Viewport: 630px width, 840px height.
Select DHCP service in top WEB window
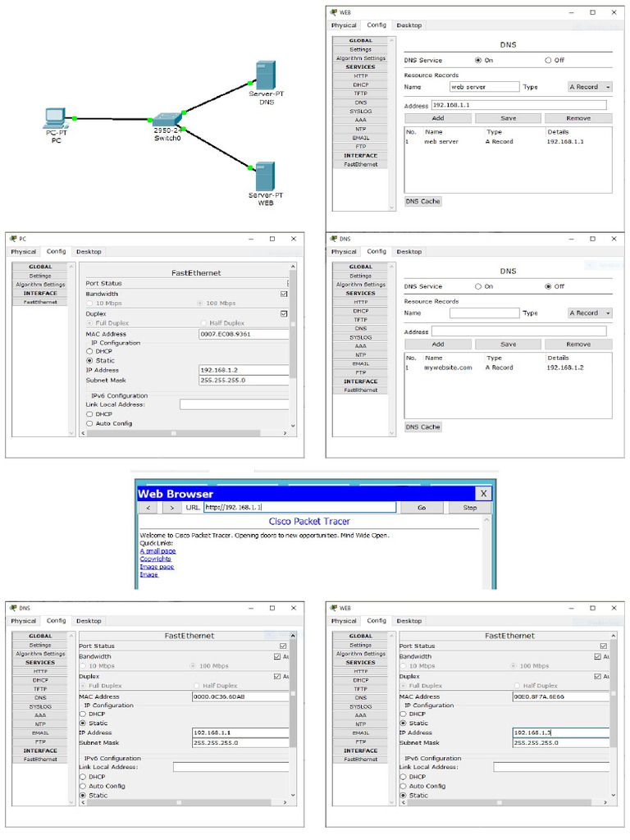pos(361,84)
